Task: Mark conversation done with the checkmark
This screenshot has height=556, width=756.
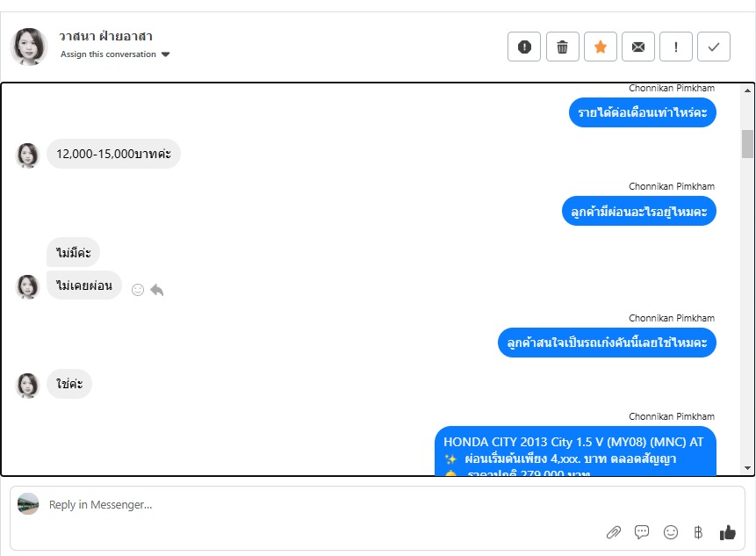Action: click(714, 47)
